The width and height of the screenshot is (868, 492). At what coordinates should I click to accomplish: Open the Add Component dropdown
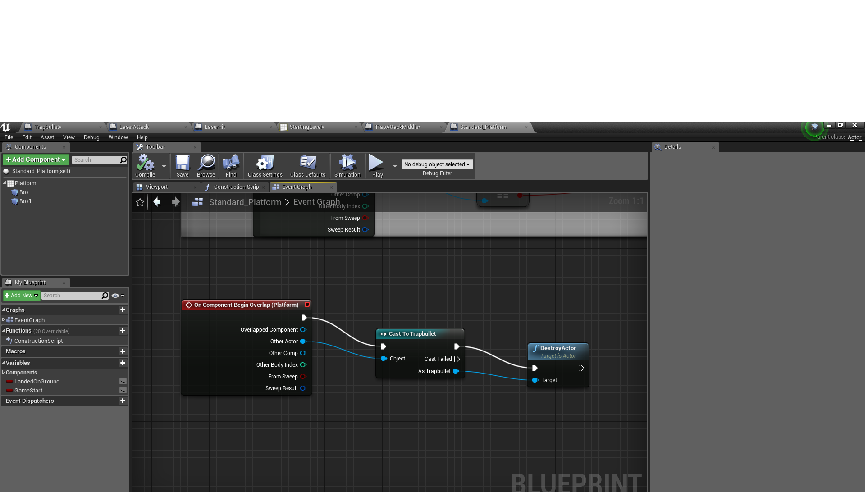pos(36,160)
